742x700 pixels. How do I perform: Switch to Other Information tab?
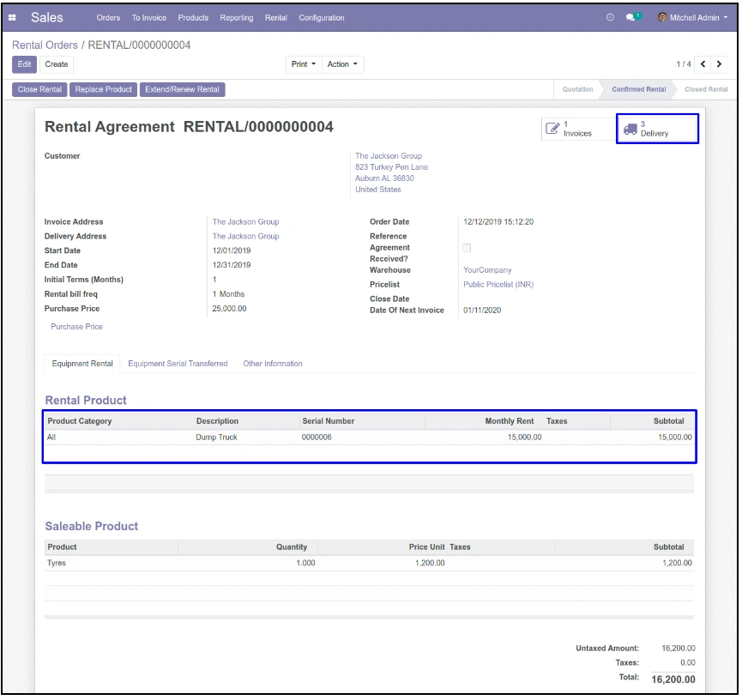(x=272, y=364)
